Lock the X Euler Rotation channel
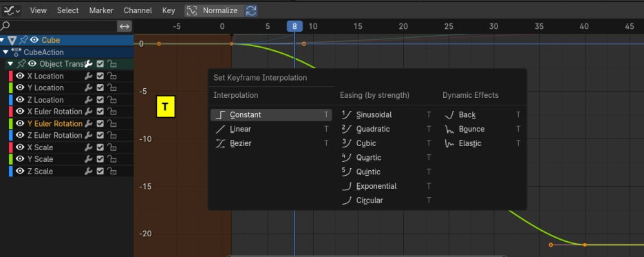Viewport: 644px width, 257px height. [x=111, y=112]
